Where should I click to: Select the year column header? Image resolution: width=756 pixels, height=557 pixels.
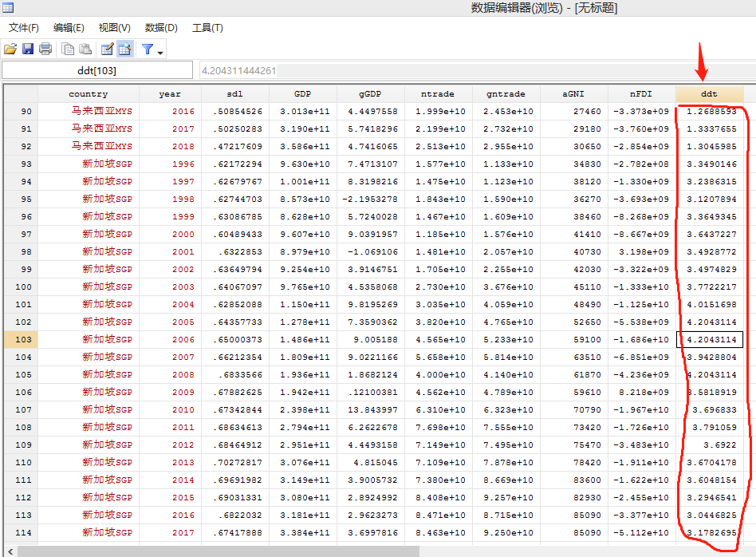point(170,94)
